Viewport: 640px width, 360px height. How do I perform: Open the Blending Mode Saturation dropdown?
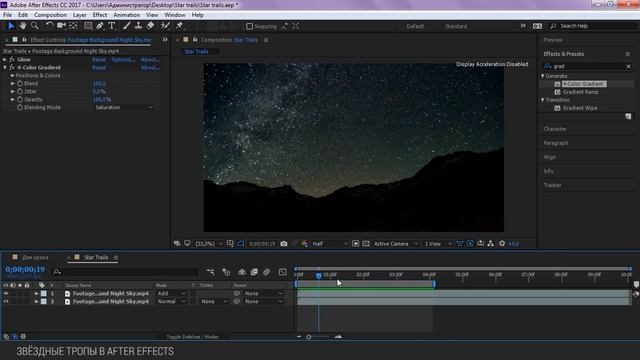(124, 107)
